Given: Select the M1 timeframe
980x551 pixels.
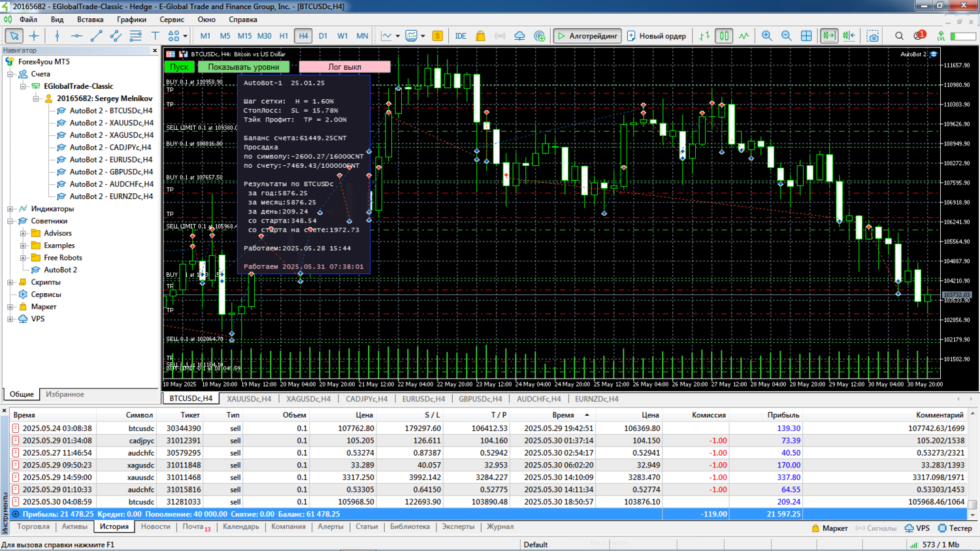Looking at the screenshot, I should [205, 36].
